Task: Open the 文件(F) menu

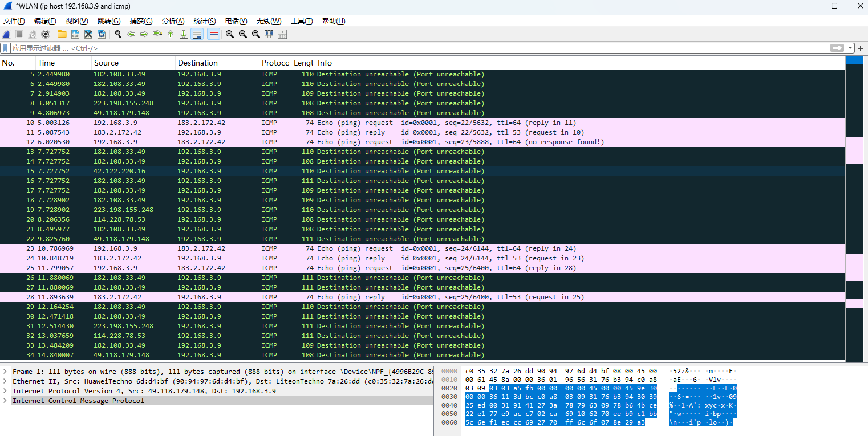Action: click(x=14, y=21)
